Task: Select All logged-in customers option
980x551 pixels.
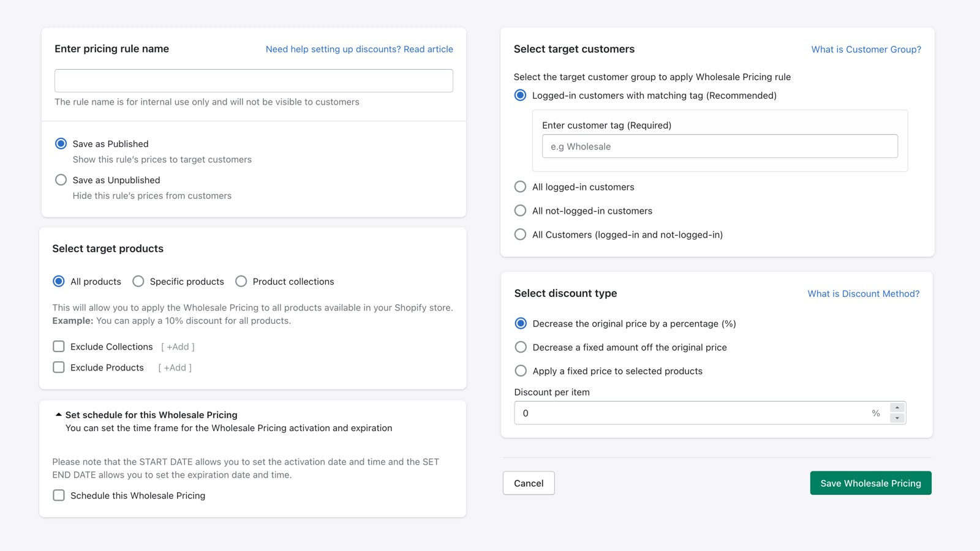Action: [x=520, y=187]
